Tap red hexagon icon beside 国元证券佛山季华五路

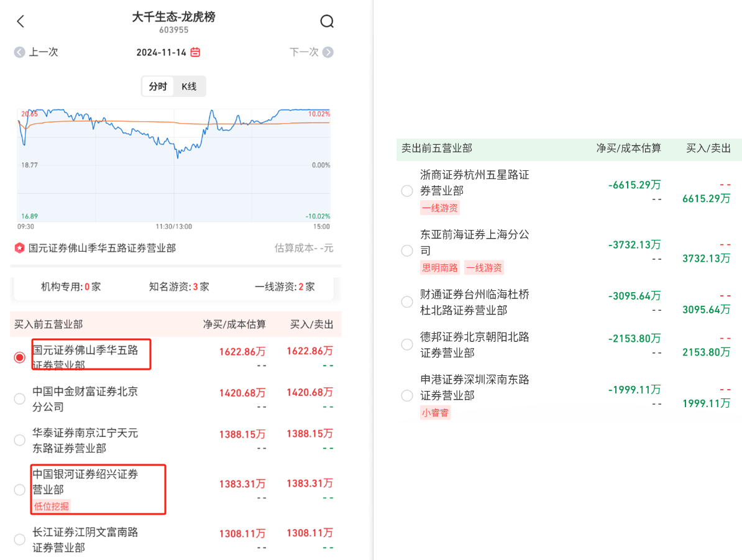tap(19, 248)
